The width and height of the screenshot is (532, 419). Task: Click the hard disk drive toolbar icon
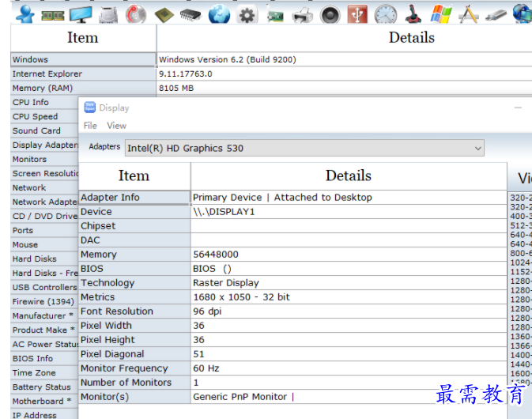[108, 15]
